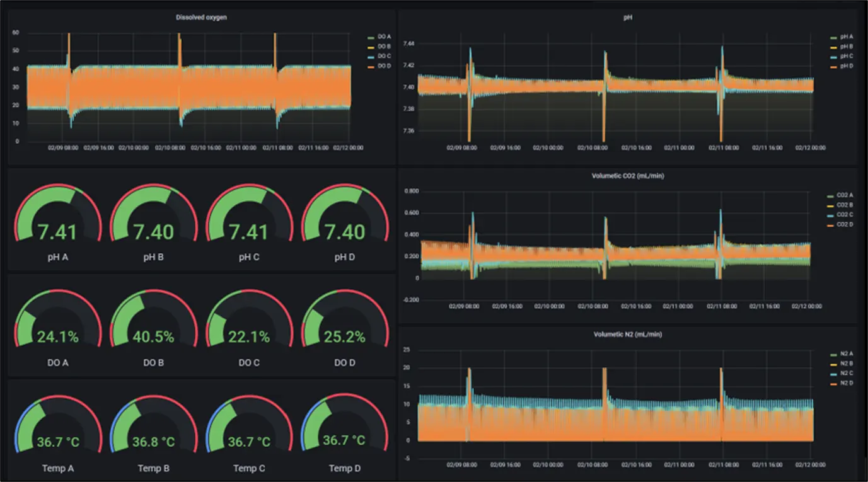The width and height of the screenshot is (868, 482).
Task: Click the CO2 C legend color swatch
Action: [x=830, y=215]
